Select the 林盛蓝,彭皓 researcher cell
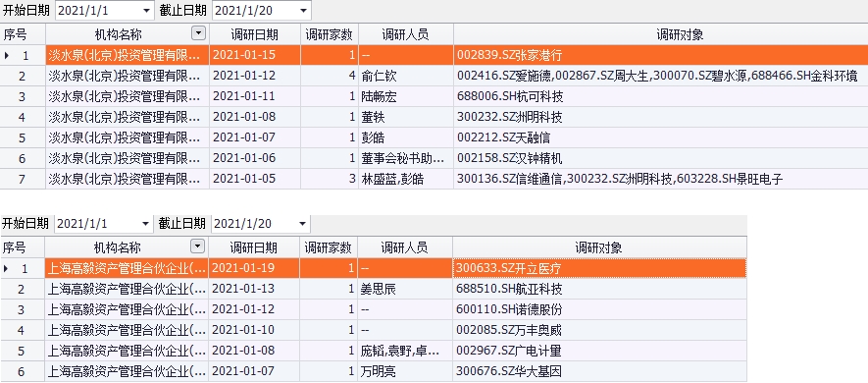The width and height of the screenshot is (868, 383). point(406,179)
